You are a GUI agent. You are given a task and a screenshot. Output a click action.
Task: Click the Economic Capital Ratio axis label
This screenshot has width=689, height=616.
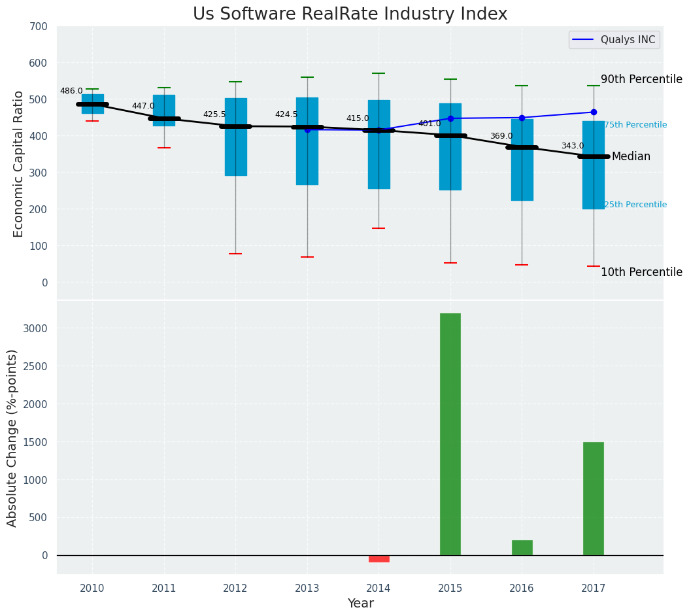coord(18,164)
